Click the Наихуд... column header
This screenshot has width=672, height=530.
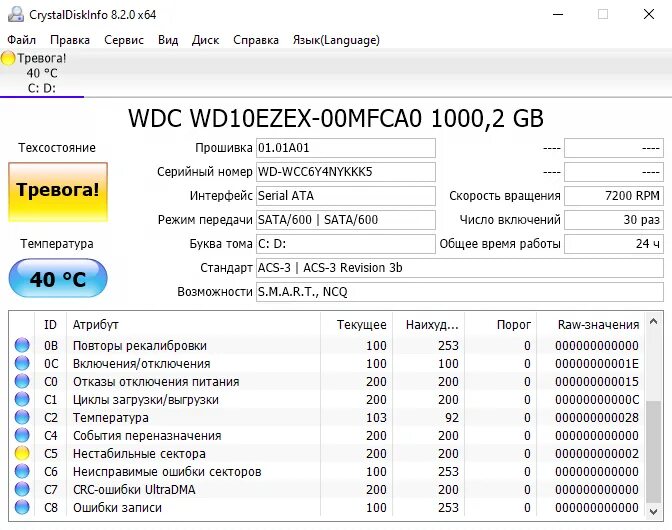click(429, 324)
